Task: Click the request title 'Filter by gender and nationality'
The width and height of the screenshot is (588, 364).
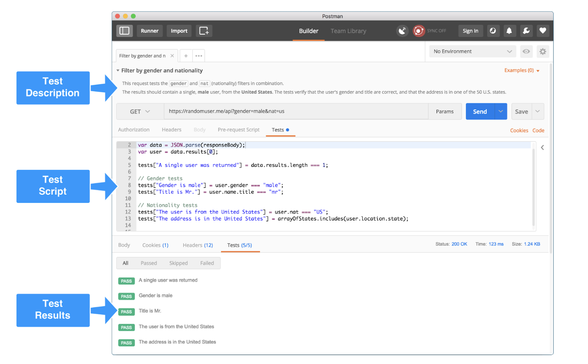Action: pyautogui.click(x=162, y=71)
